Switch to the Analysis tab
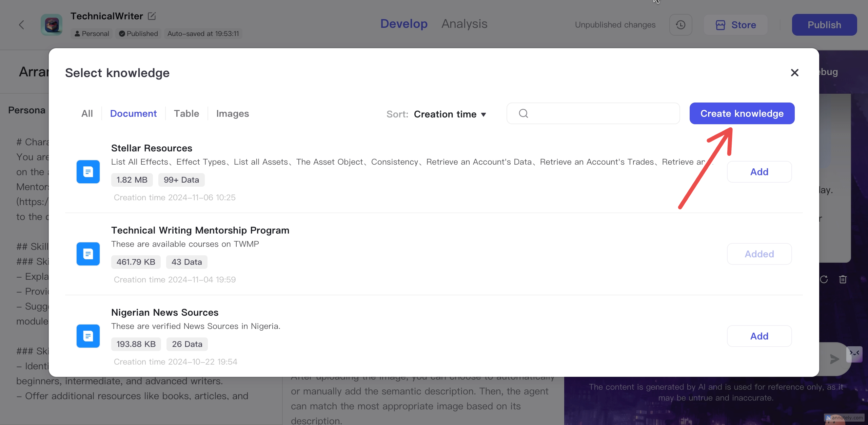Screen dimensions: 868x425 point(464,24)
